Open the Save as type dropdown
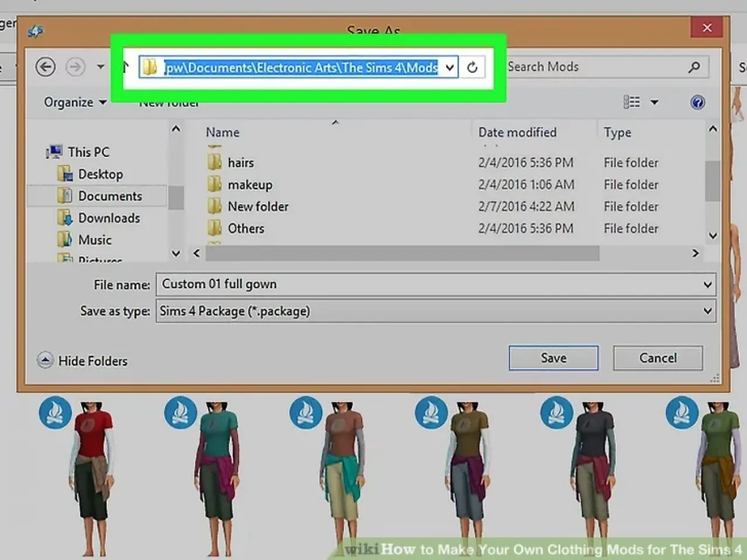The height and width of the screenshot is (560, 747). pos(707,311)
